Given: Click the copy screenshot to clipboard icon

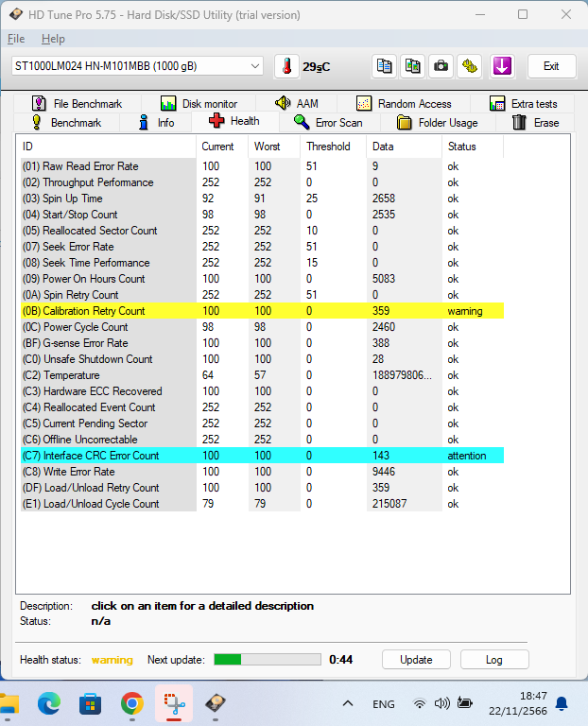Looking at the screenshot, I should click(x=412, y=66).
